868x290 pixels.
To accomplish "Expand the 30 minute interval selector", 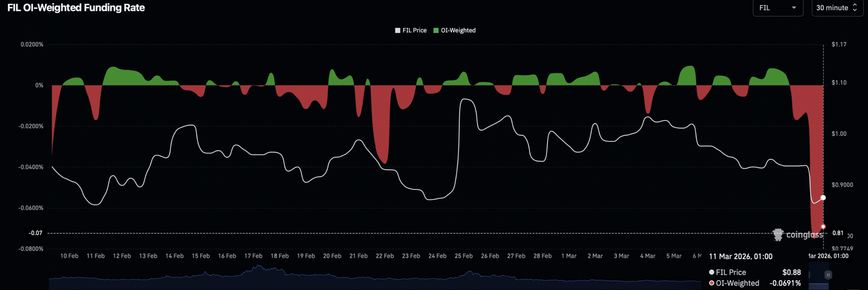I will tap(837, 8).
